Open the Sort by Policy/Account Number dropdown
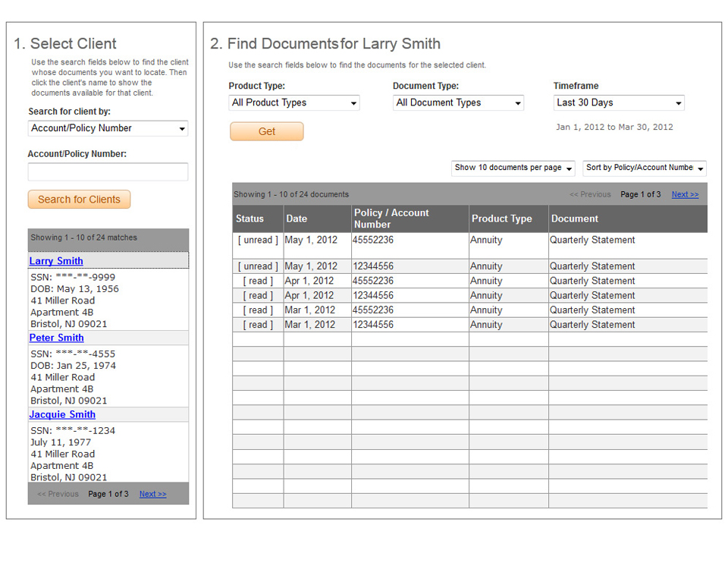This screenshot has height=563, width=728. [645, 168]
